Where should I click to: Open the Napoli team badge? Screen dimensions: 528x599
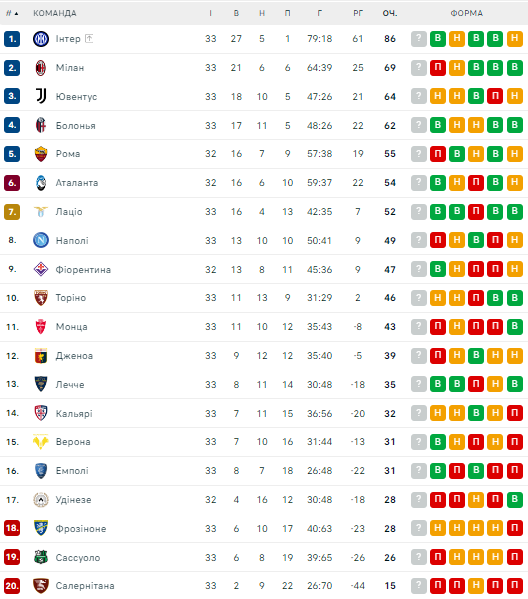41,240
